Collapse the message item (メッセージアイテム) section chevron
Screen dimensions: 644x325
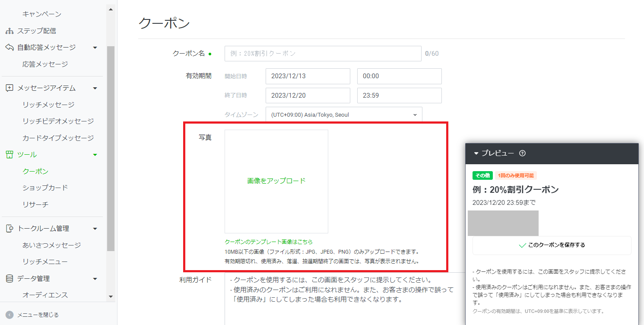tap(95, 88)
